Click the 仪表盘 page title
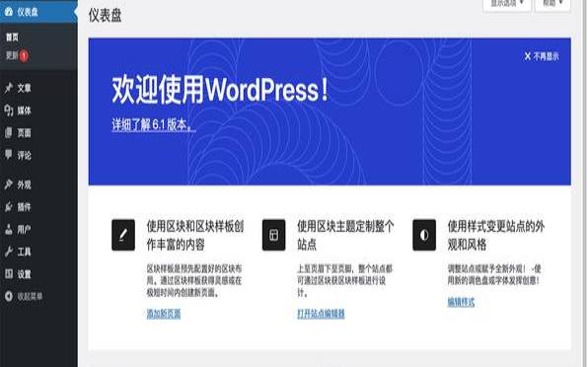 (105, 16)
